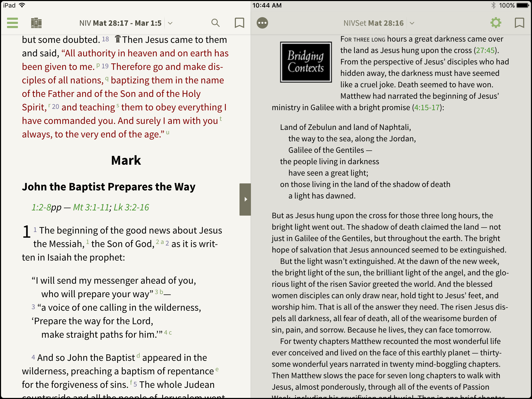This screenshot has width=532, height=399.
Task: Tap 'Land of Zebulun and land of Naphtali'
Action: 345,127
